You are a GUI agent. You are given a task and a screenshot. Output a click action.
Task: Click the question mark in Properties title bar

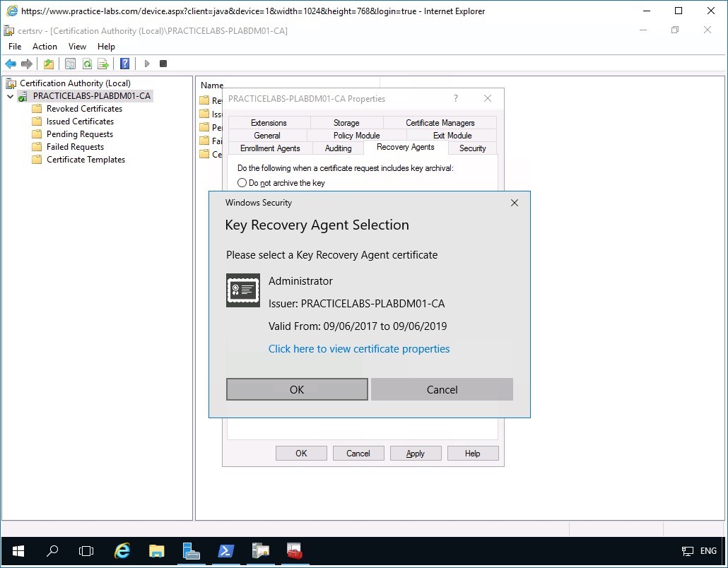click(x=456, y=98)
